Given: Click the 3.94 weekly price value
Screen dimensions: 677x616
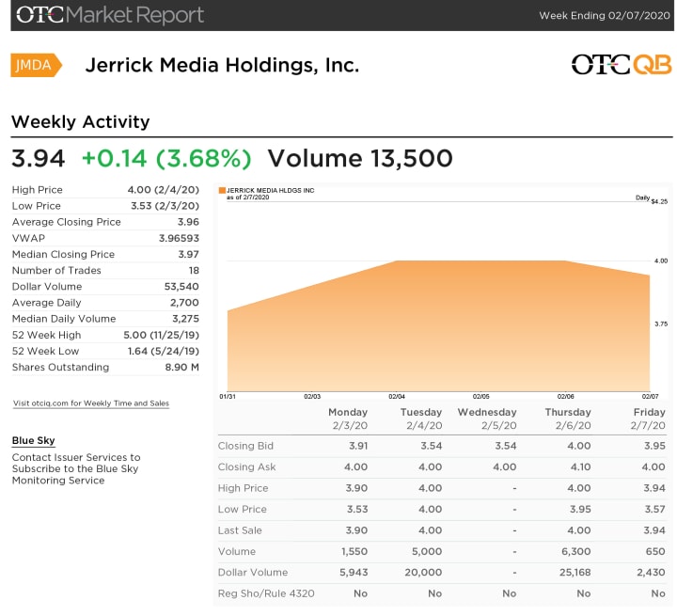Looking at the screenshot, I should pos(38,158).
